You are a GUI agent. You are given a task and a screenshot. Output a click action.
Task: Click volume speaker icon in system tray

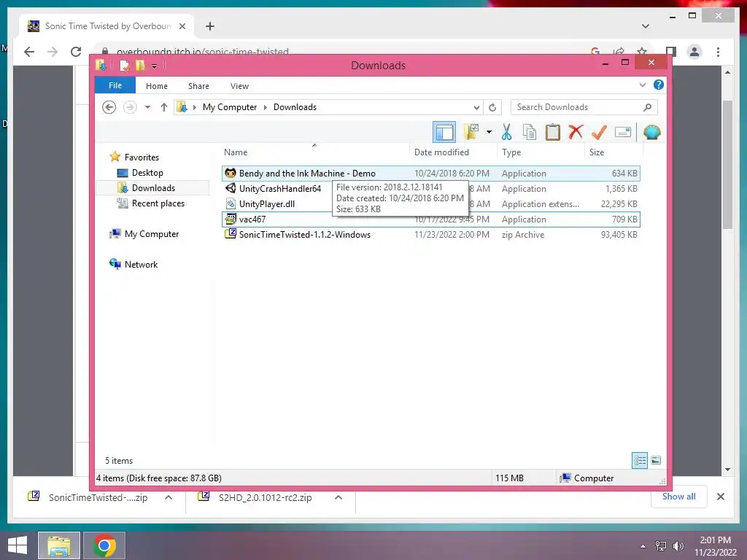(x=678, y=545)
